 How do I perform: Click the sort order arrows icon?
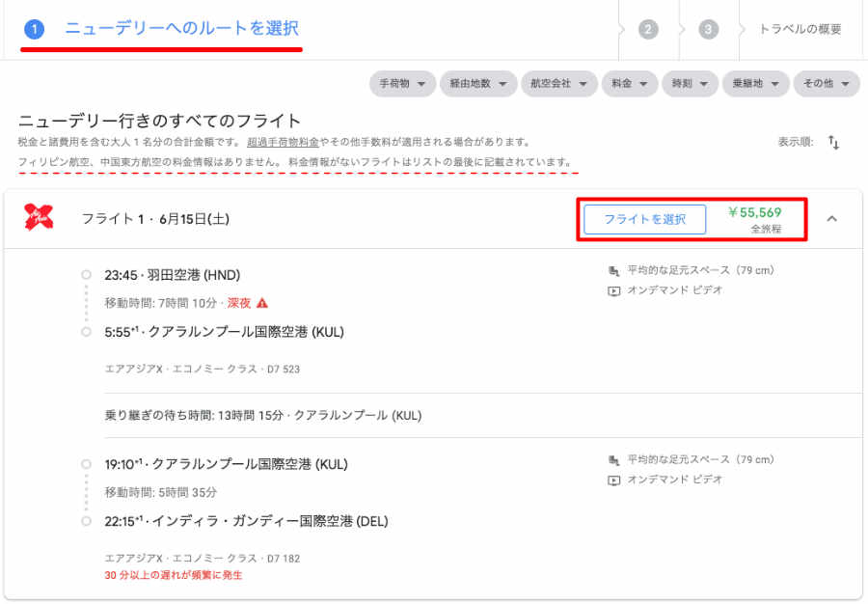(833, 143)
